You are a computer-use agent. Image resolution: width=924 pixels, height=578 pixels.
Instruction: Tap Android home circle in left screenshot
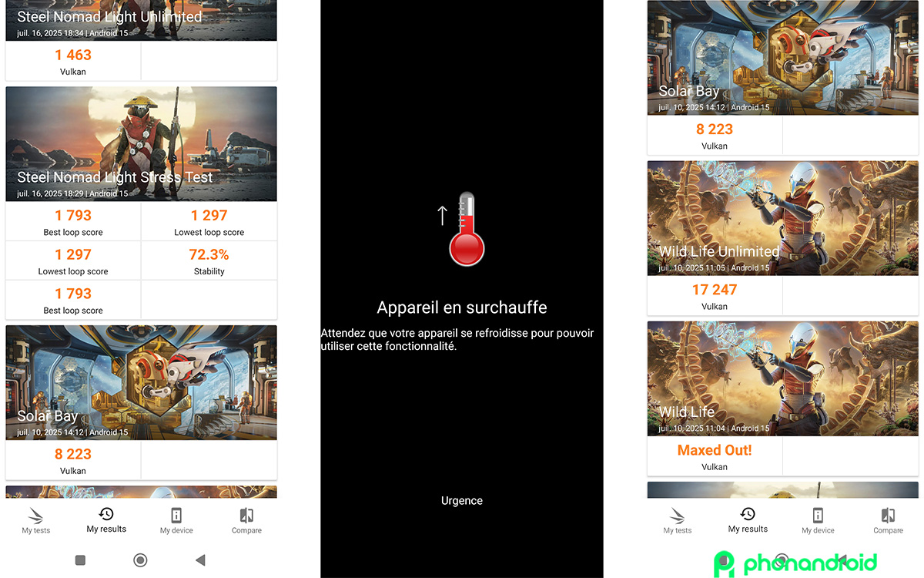click(x=140, y=560)
